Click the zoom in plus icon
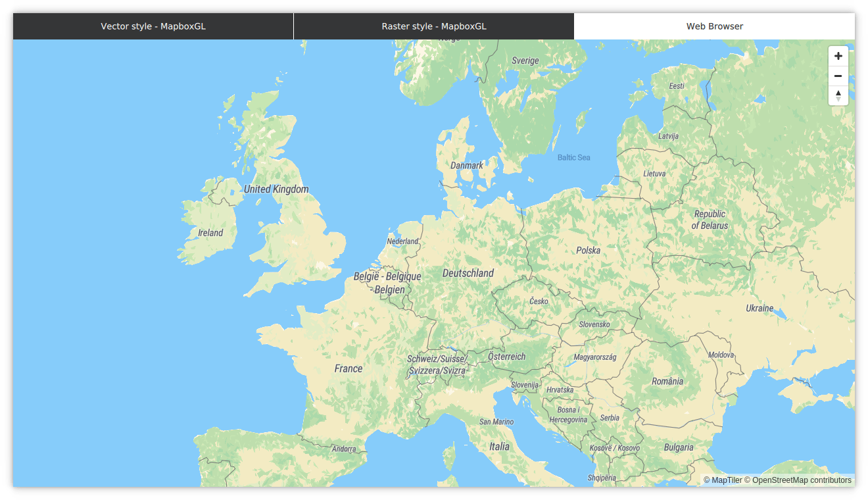This screenshot has height=500, width=868. click(838, 56)
